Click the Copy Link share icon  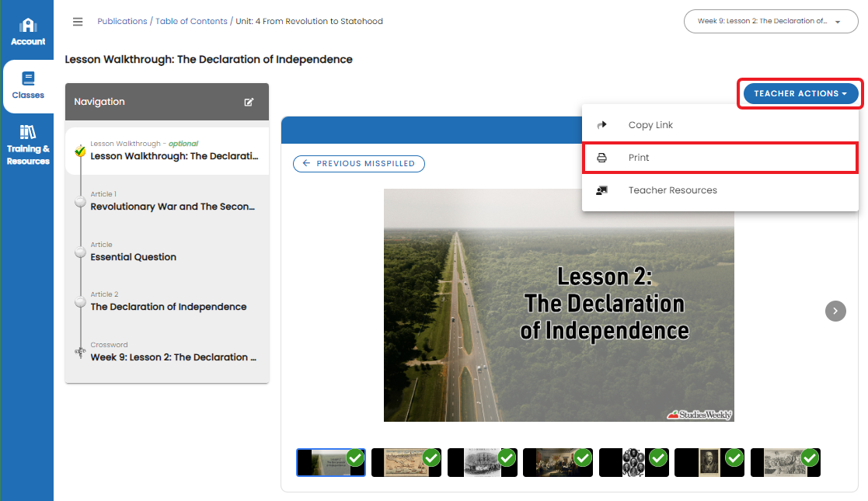click(x=601, y=124)
